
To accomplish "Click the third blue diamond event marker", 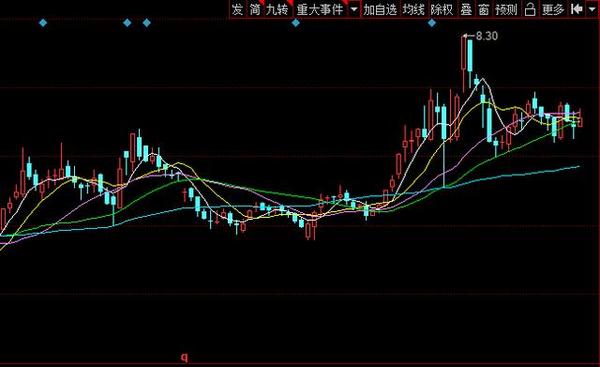I will click(x=147, y=23).
